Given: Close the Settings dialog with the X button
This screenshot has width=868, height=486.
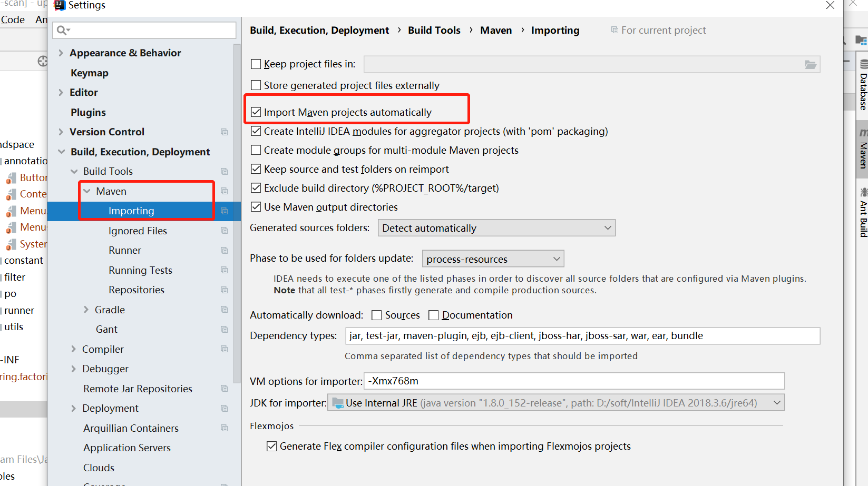Looking at the screenshot, I should coord(830,5).
